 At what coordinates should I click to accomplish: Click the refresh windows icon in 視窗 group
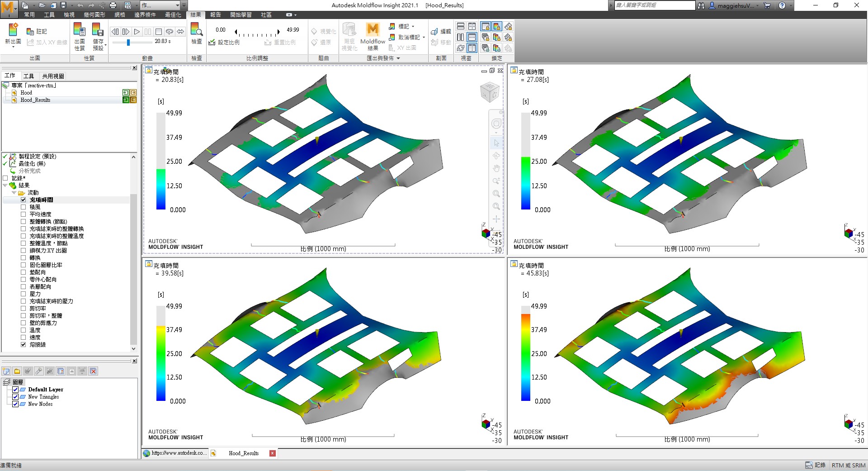click(461, 48)
